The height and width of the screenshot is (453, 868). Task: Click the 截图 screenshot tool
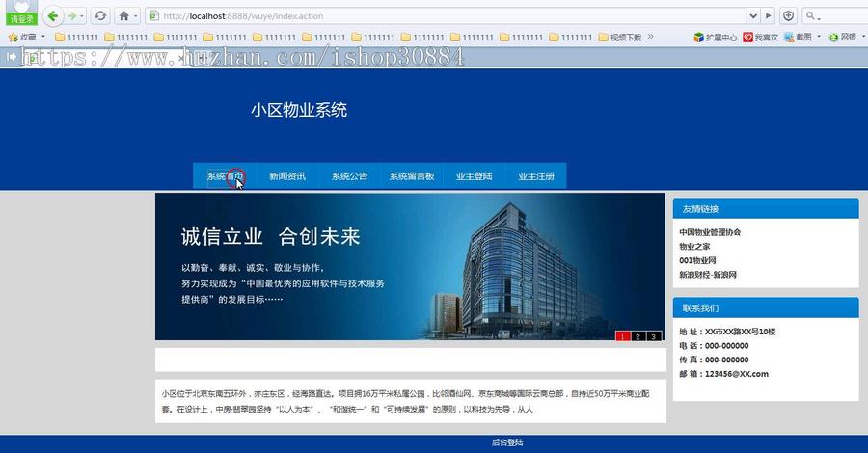coord(798,37)
